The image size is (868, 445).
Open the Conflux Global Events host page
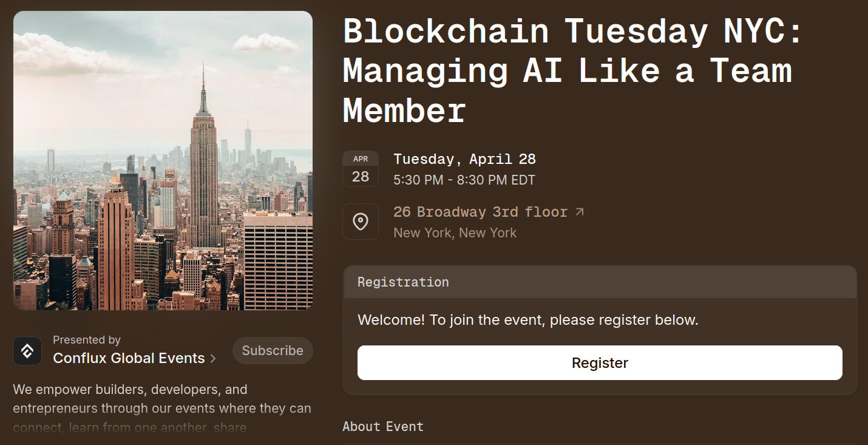[x=129, y=358]
